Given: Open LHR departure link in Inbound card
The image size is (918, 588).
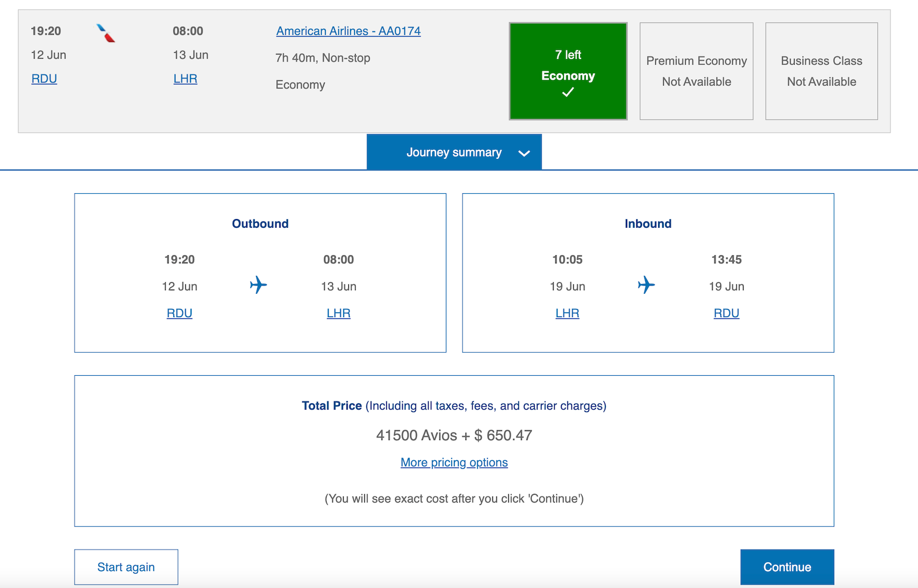Looking at the screenshot, I should pyautogui.click(x=567, y=313).
